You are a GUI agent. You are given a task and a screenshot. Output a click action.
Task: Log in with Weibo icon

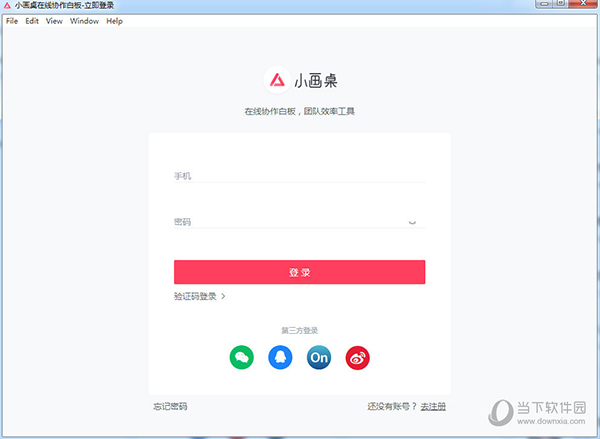357,357
